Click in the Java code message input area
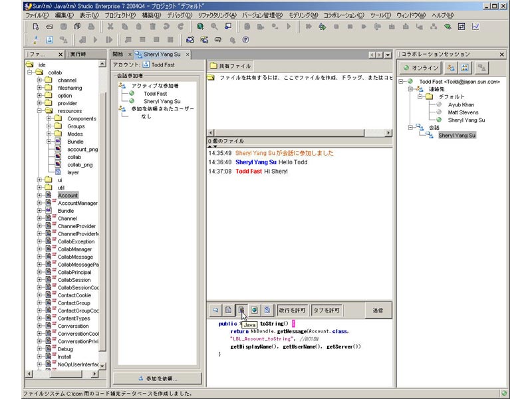The image size is (532, 399). (x=299, y=353)
